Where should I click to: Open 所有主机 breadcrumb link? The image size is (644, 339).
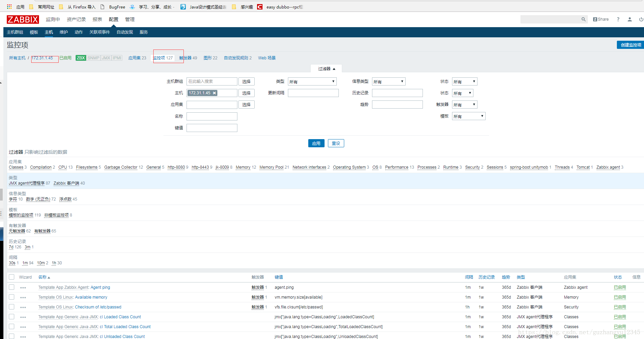tap(17, 58)
